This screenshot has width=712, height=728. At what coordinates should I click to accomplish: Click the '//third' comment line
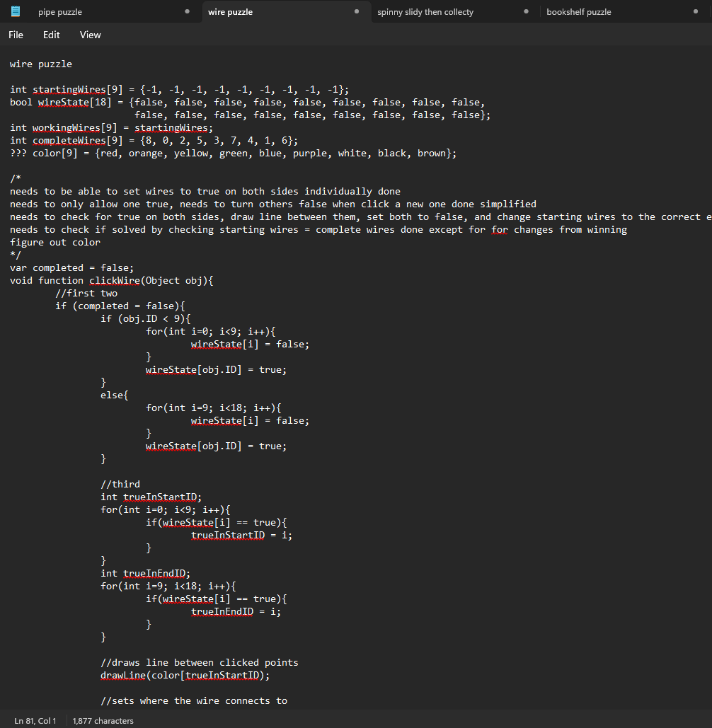point(120,485)
